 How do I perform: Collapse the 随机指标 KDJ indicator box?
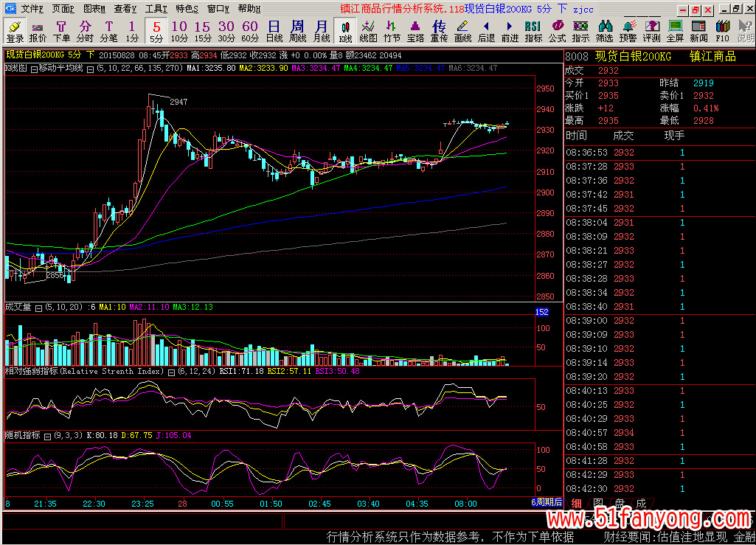coord(47,436)
